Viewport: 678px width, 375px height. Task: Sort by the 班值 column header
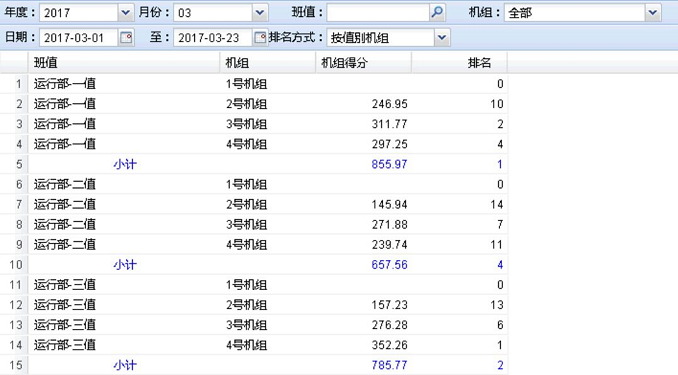[x=124, y=63]
